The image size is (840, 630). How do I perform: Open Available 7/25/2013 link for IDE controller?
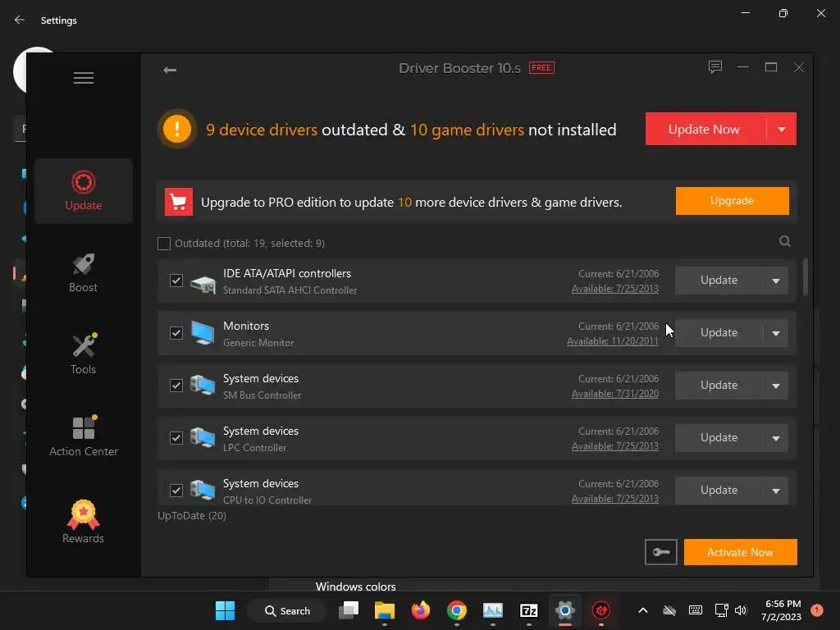pyautogui.click(x=615, y=289)
